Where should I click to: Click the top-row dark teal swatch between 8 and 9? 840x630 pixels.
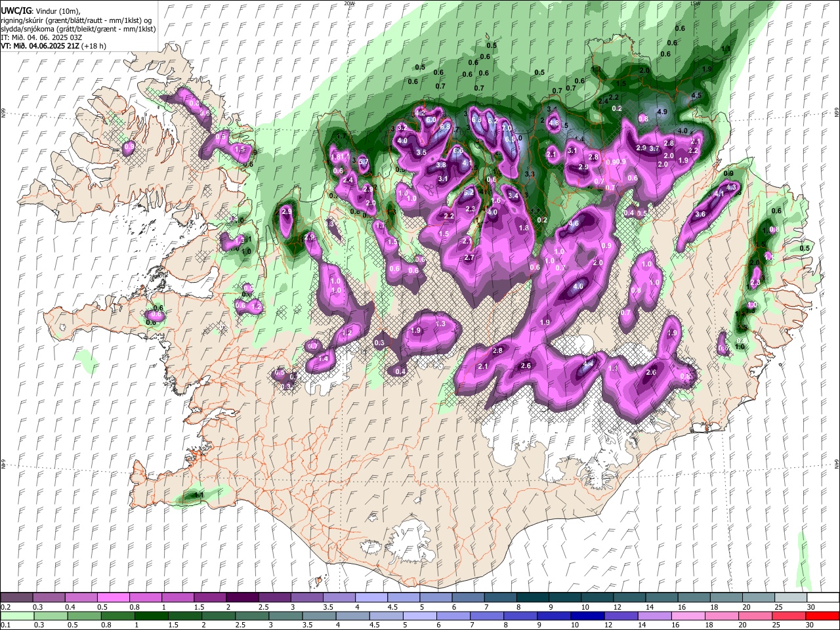[x=533, y=598]
